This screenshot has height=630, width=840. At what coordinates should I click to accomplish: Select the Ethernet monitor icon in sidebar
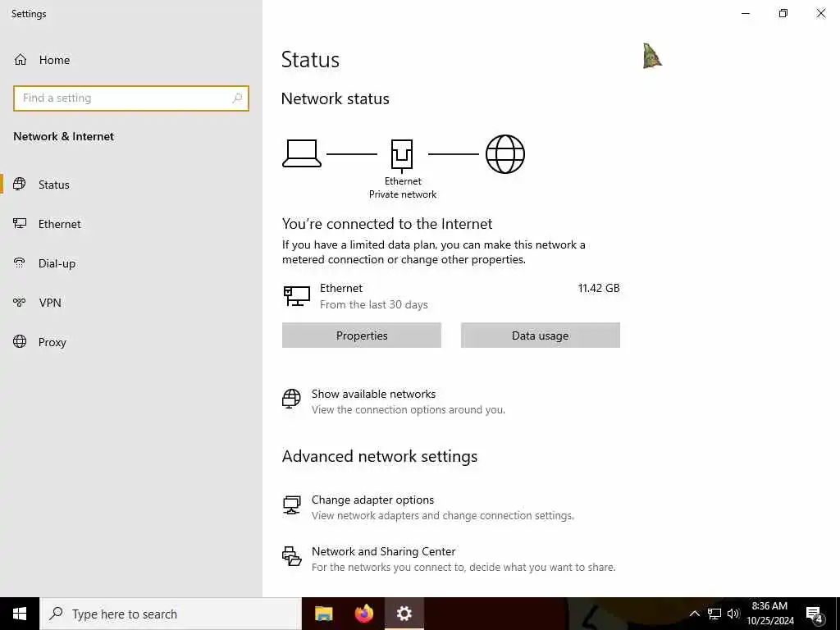[x=20, y=223]
